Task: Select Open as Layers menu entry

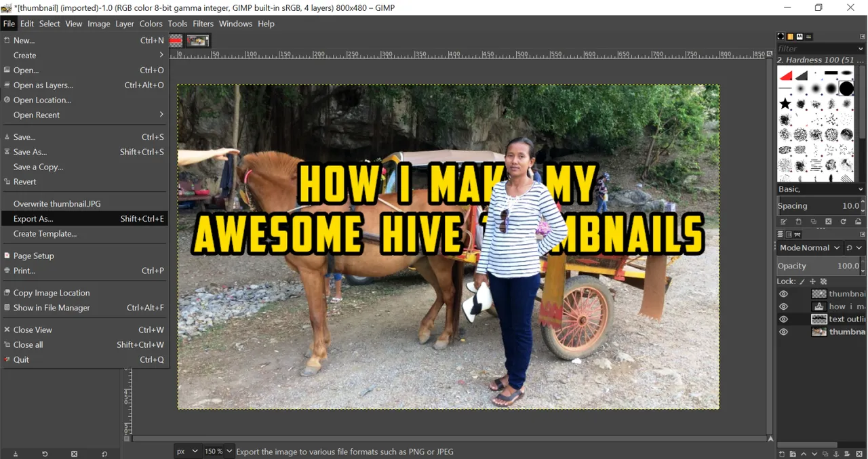Action: (84, 85)
